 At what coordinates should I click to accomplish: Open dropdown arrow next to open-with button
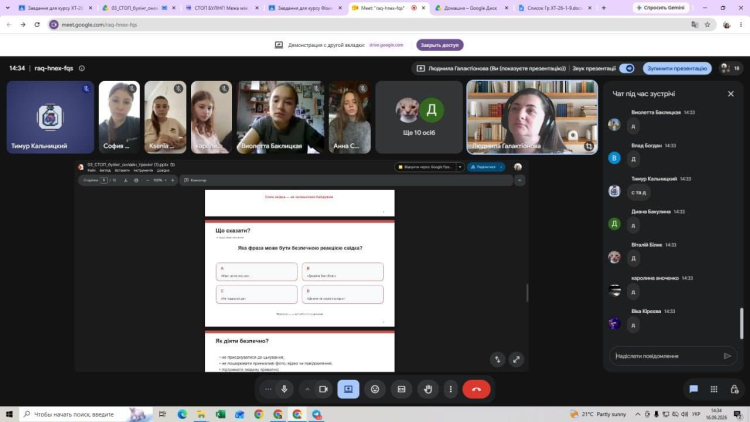click(x=460, y=167)
